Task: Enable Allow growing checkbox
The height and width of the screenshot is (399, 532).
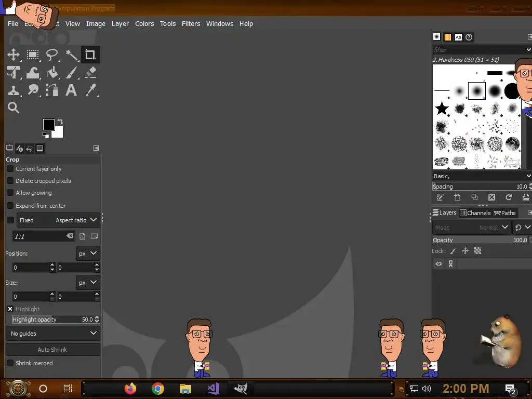Action: coord(10,193)
